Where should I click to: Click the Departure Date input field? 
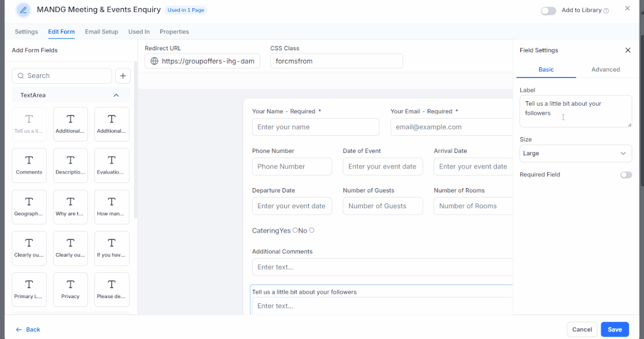[292, 206]
